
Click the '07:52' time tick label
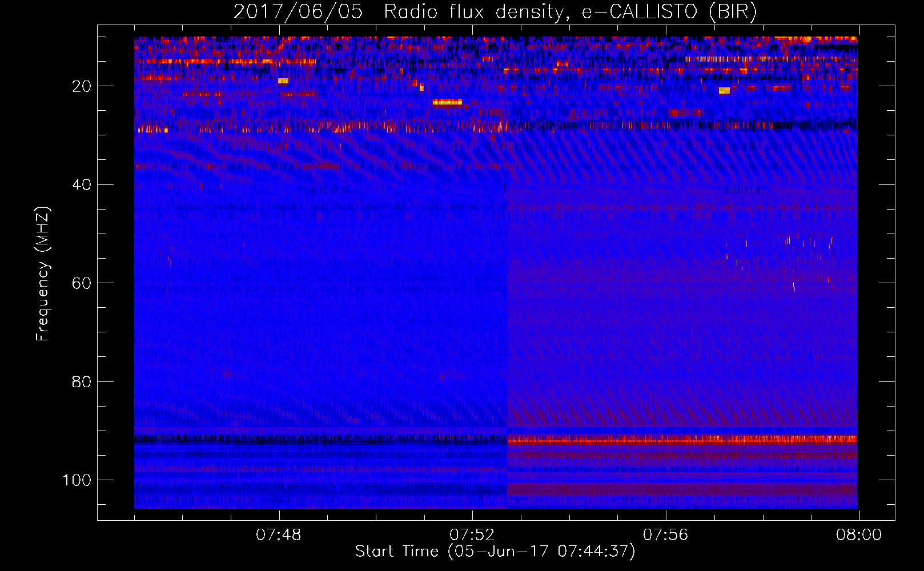click(x=472, y=535)
